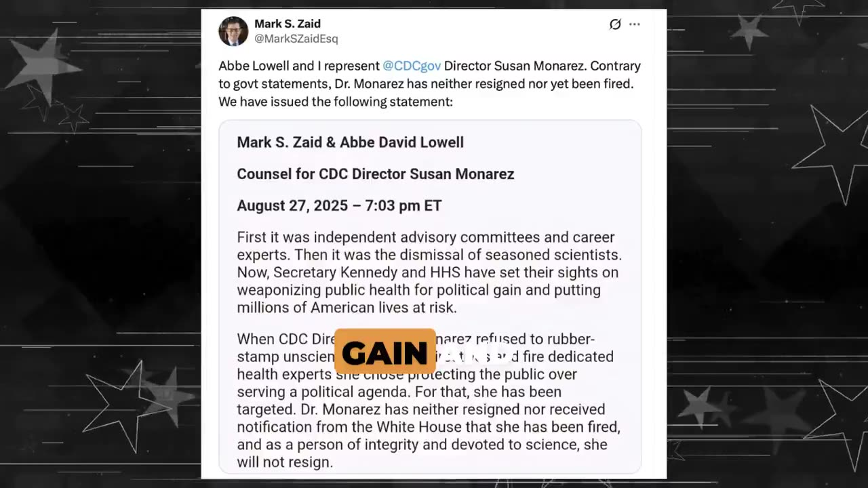Open the three-dot more options menu
The height and width of the screenshot is (488, 868).
point(635,24)
